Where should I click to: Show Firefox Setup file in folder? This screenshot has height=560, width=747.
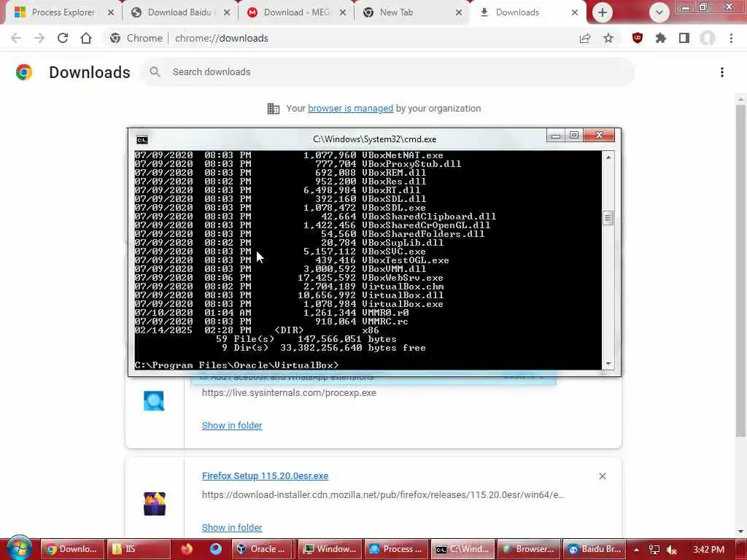(x=232, y=528)
